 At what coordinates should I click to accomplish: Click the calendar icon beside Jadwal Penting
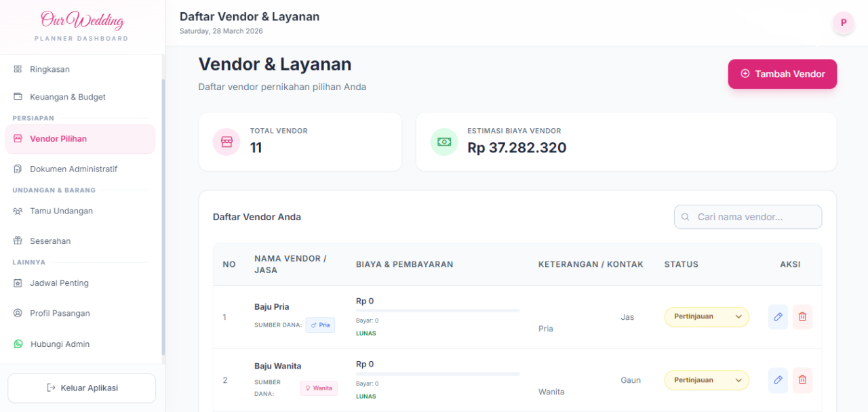click(16, 283)
